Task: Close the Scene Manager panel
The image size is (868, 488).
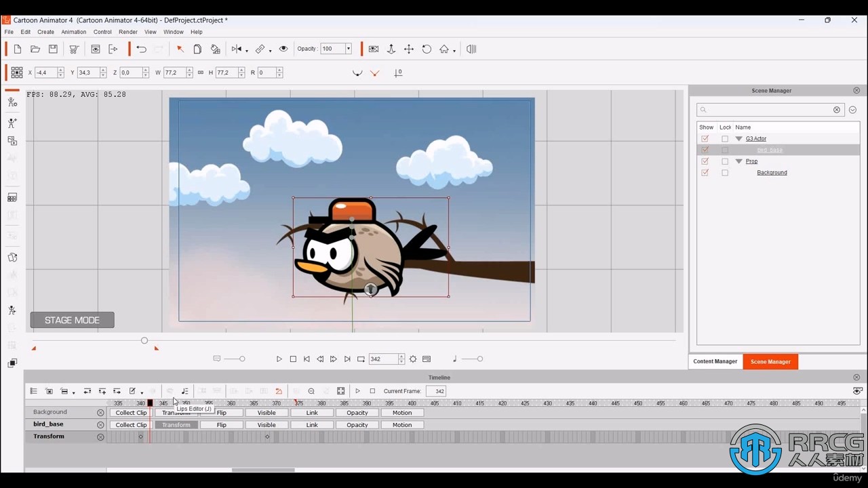Action: pos(856,90)
